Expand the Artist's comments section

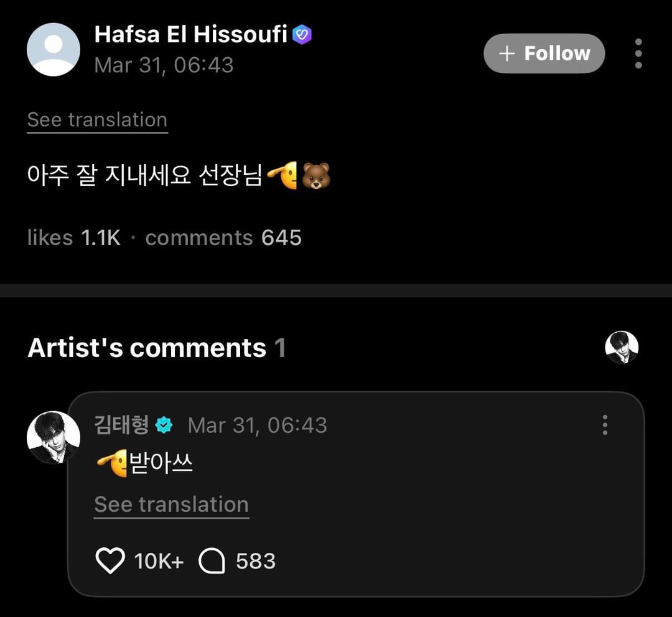[x=156, y=348]
